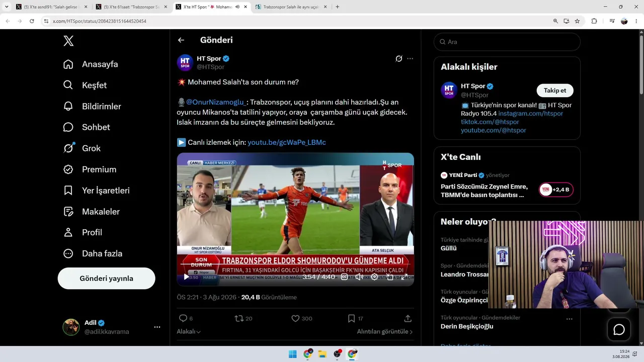The image size is (644, 362).
Task: Open Makaleler in the sidebar
Action: point(91,212)
